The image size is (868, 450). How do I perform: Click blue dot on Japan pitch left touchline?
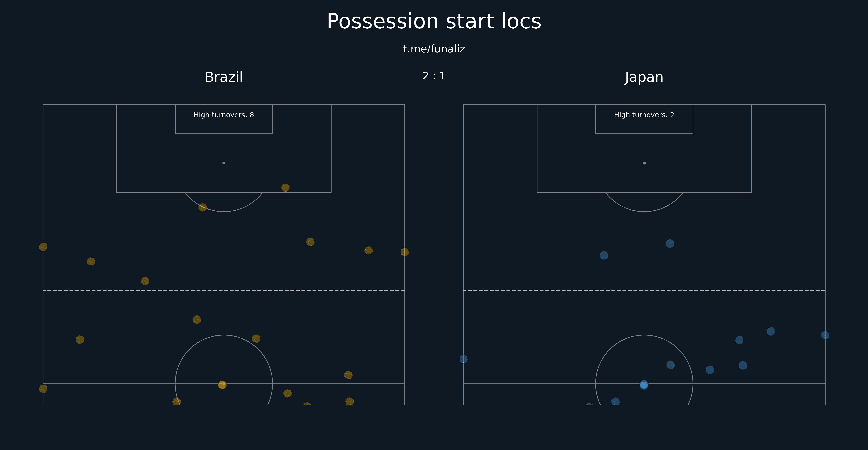click(463, 359)
